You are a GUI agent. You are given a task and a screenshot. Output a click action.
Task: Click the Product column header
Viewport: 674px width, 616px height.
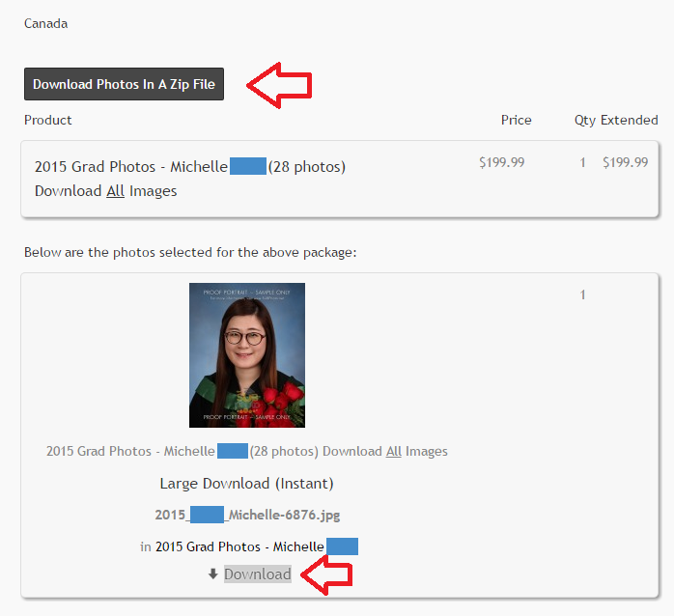click(x=47, y=120)
